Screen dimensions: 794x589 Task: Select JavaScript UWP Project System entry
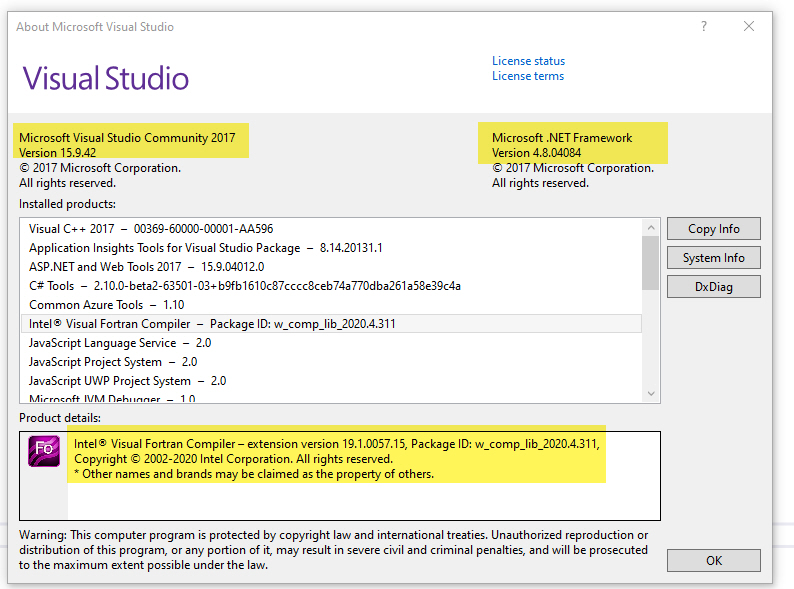(127, 380)
